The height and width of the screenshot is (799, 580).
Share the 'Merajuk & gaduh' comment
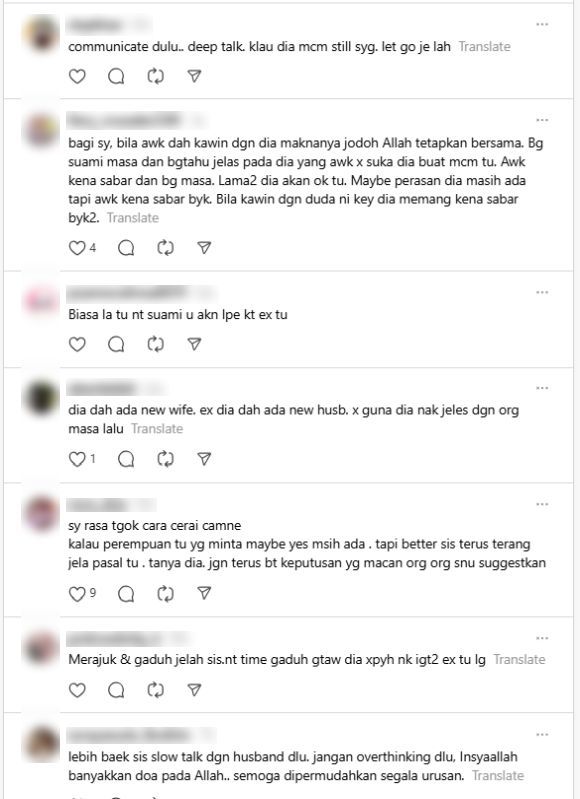coord(194,690)
